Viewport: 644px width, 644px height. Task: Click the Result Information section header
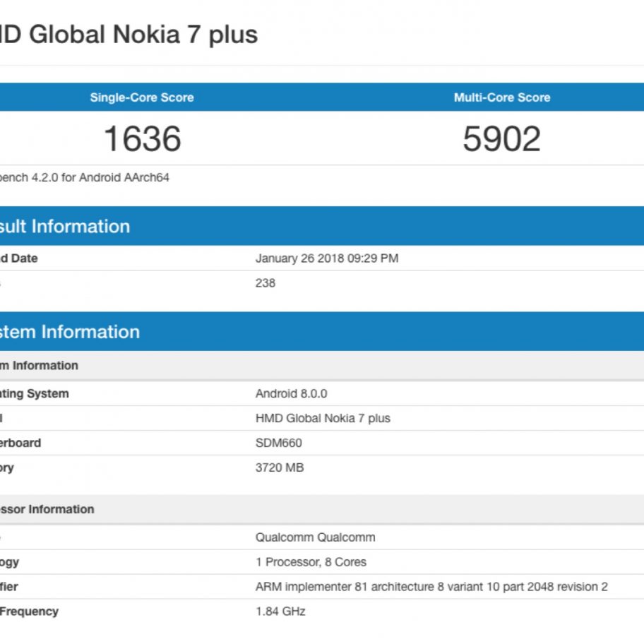(65, 226)
